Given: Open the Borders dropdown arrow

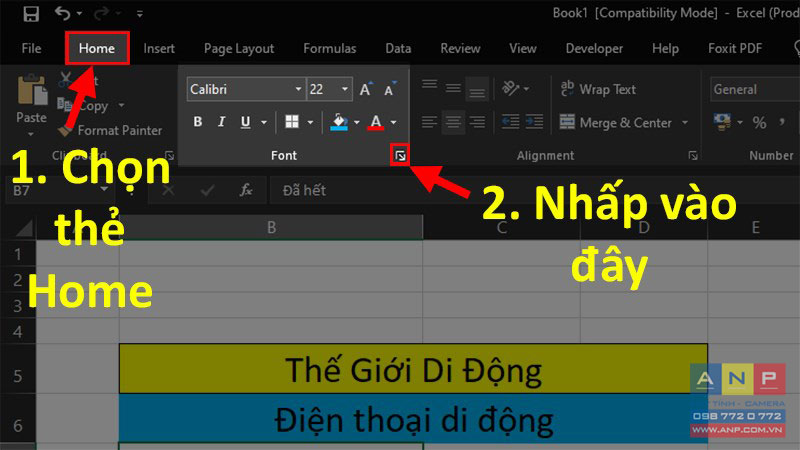Looking at the screenshot, I should pyautogui.click(x=310, y=122).
